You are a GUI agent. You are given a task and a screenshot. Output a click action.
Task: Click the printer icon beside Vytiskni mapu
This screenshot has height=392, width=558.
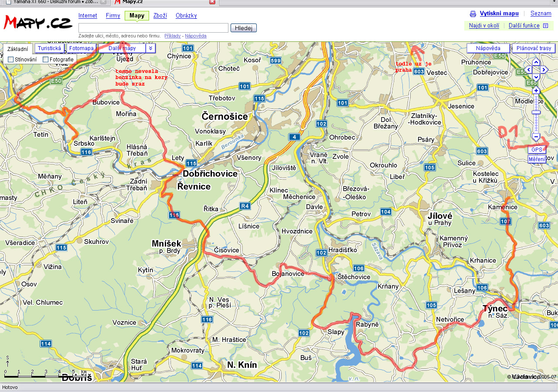(473, 14)
